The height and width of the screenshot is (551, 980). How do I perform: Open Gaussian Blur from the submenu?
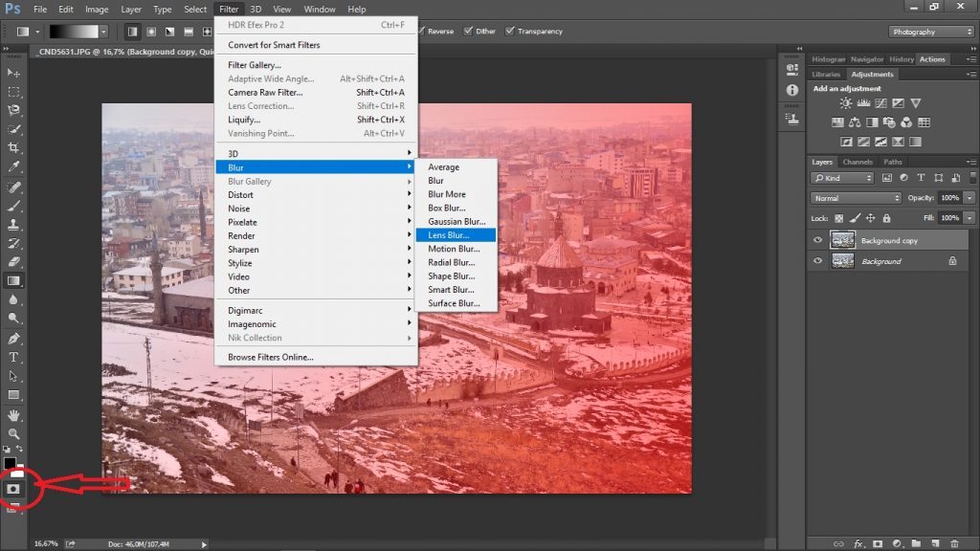point(457,221)
